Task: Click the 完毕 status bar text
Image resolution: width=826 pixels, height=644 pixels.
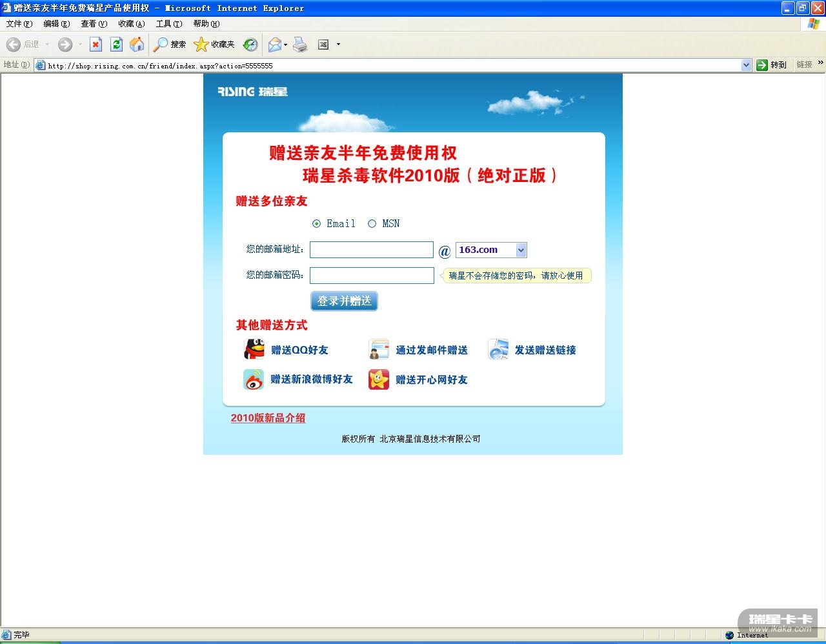Action: 21,635
